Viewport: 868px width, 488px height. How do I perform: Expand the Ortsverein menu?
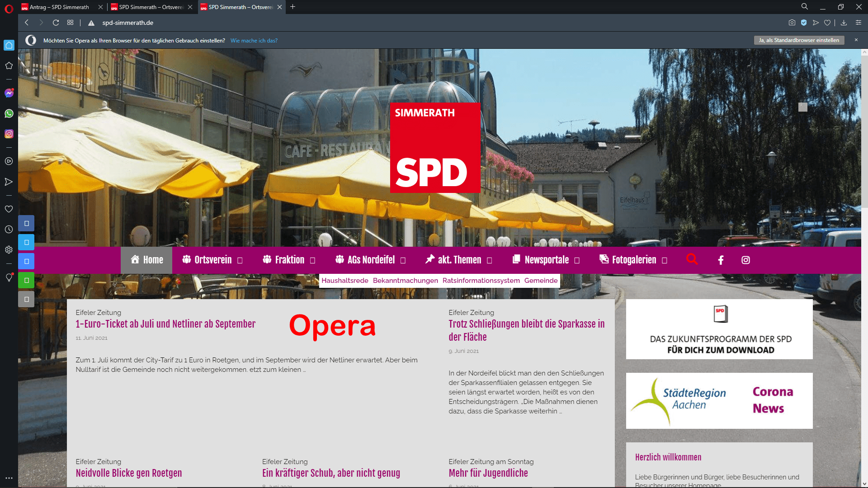[212, 260]
